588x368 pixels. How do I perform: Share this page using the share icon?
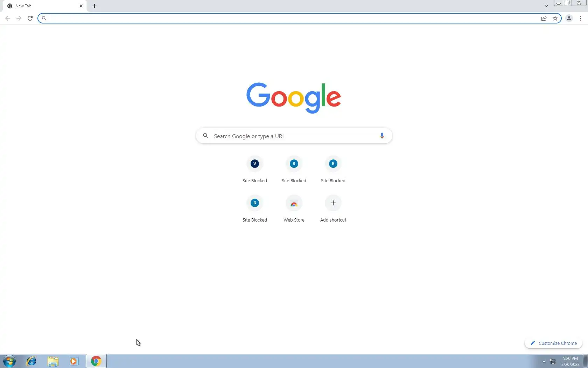pos(544,18)
